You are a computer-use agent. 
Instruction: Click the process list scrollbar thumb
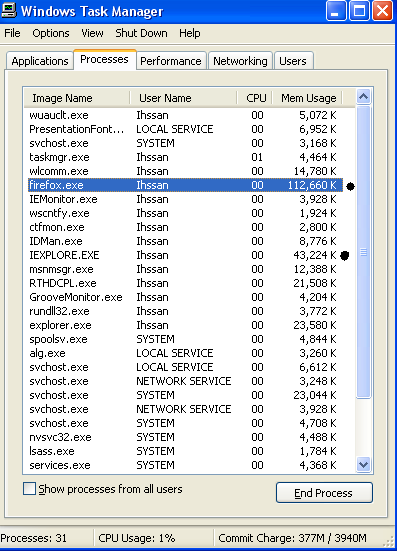[363, 252]
